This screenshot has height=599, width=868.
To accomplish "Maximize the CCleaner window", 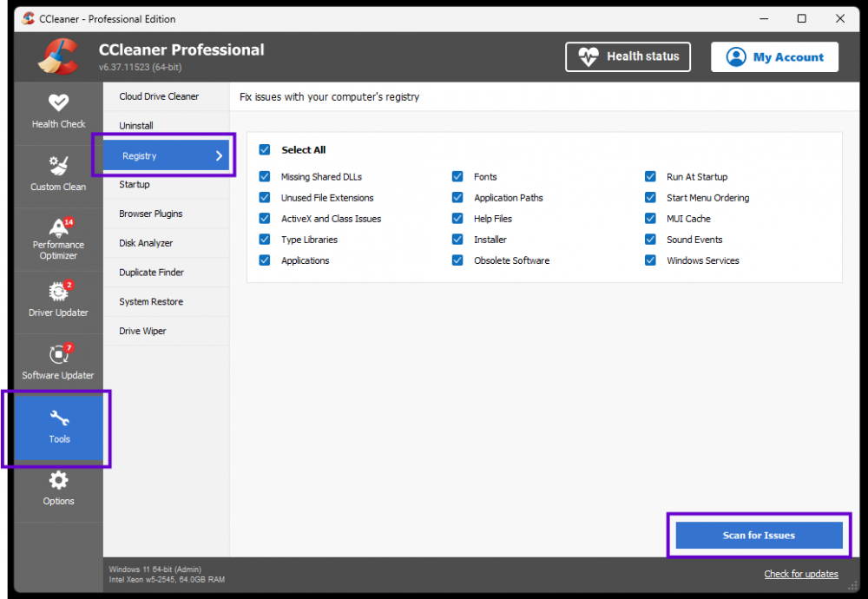I will click(x=801, y=18).
